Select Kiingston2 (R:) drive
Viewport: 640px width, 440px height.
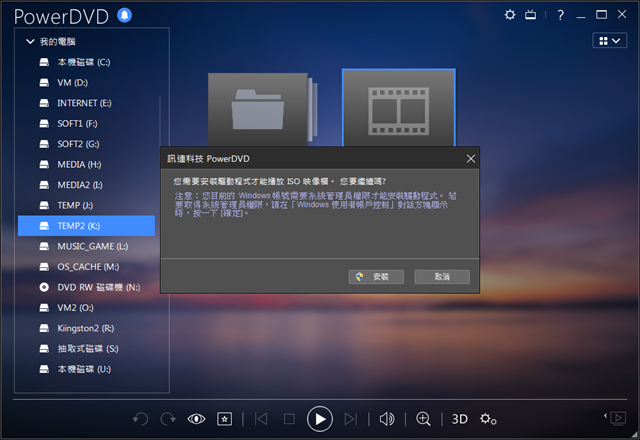pyautogui.click(x=87, y=328)
